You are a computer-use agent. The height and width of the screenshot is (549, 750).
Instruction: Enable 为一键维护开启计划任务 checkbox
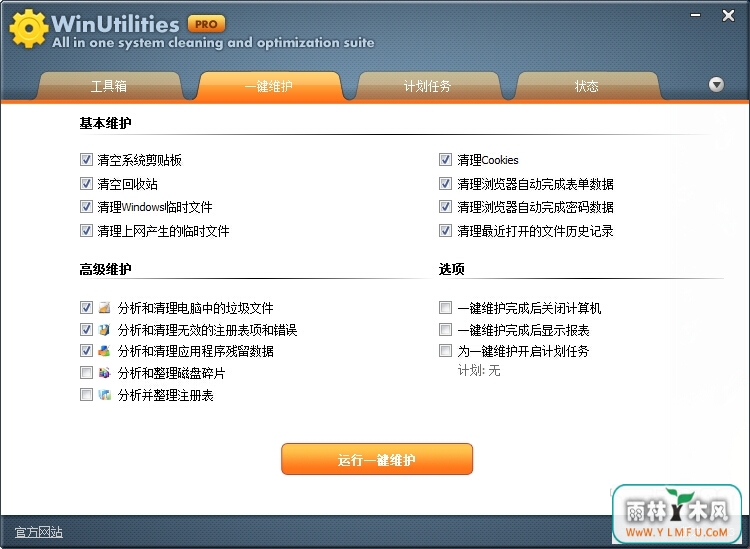pos(445,351)
